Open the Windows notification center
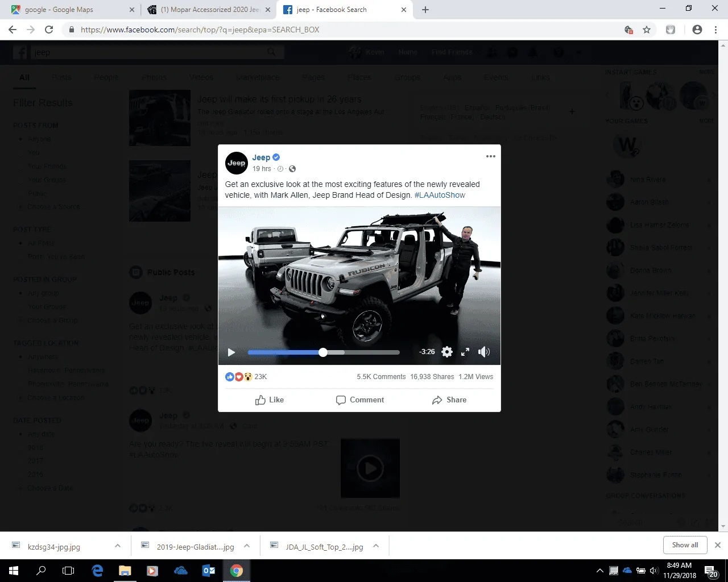Screen dimensions: 728x582 click(x=711, y=571)
